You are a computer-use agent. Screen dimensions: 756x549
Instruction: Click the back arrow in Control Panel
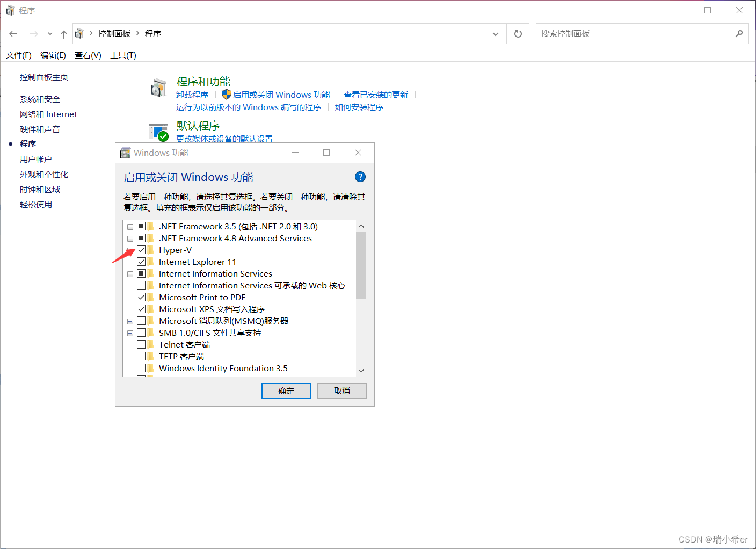pyautogui.click(x=13, y=34)
